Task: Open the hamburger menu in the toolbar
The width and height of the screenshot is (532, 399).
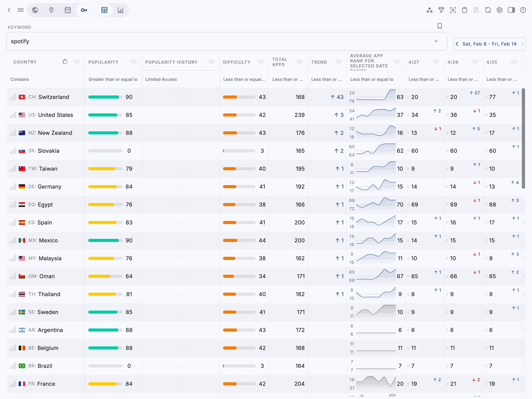Action: click(x=21, y=10)
